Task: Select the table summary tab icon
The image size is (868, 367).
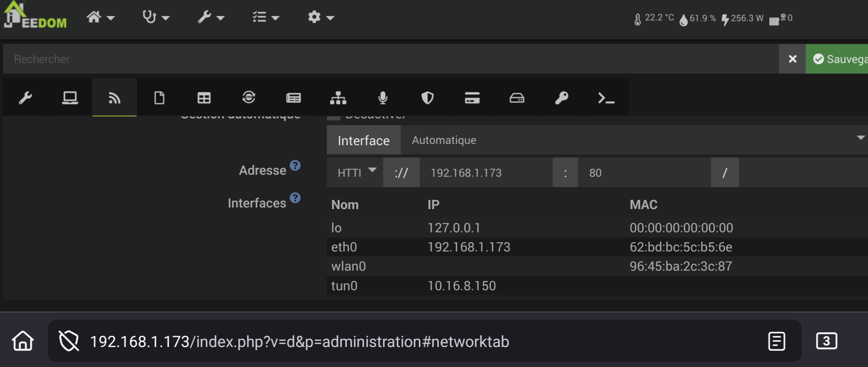Action: coord(204,98)
